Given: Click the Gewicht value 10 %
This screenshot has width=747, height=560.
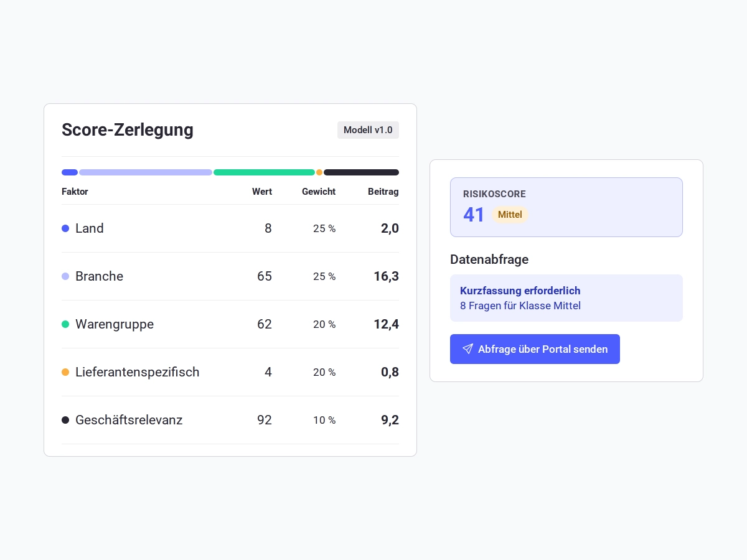Looking at the screenshot, I should click(324, 420).
